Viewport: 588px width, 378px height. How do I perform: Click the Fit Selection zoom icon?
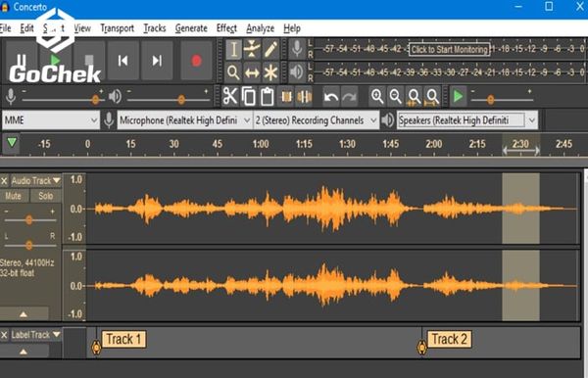click(414, 97)
